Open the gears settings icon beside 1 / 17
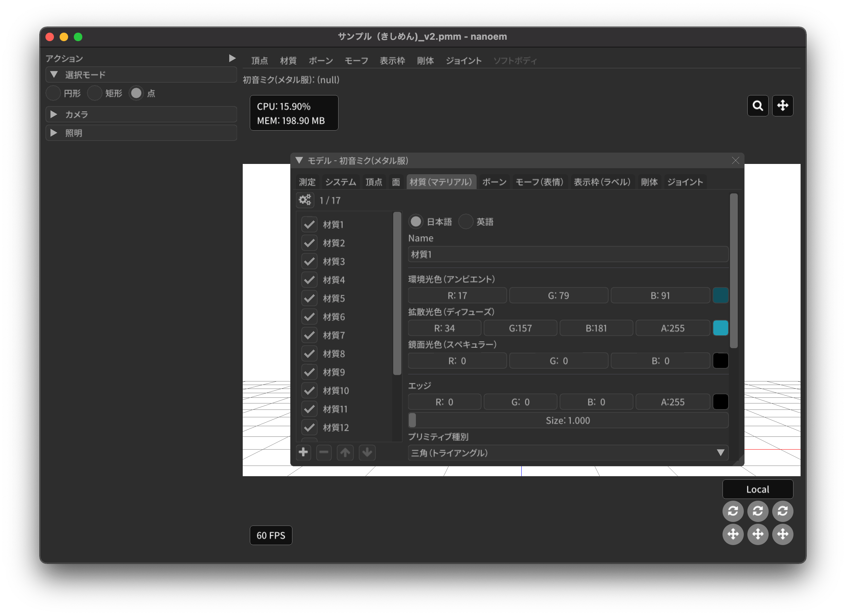 pos(305,200)
